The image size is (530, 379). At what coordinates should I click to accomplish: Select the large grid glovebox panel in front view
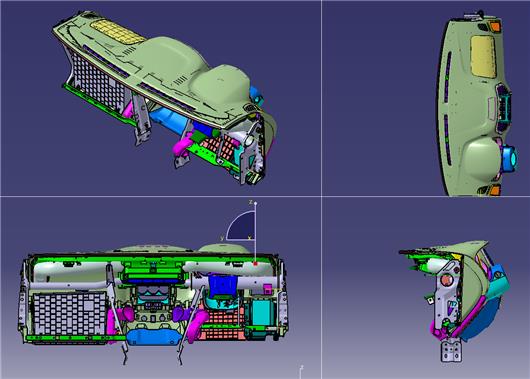coord(69,314)
